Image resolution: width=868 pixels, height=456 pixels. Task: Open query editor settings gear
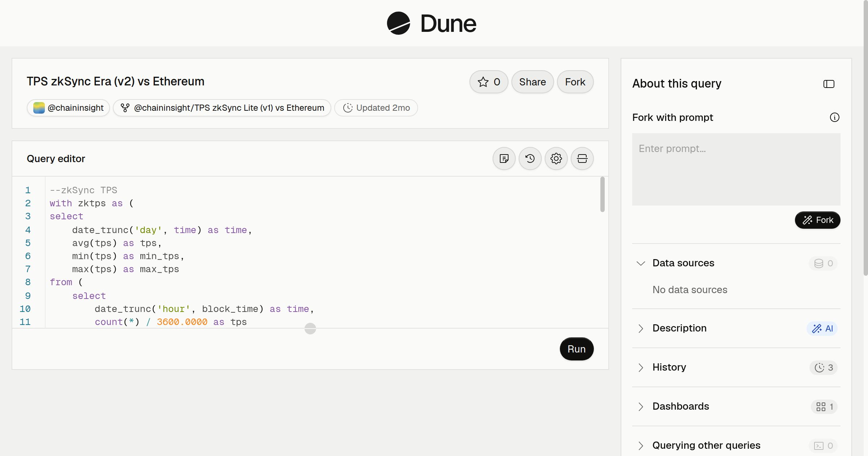pos(556,159)
